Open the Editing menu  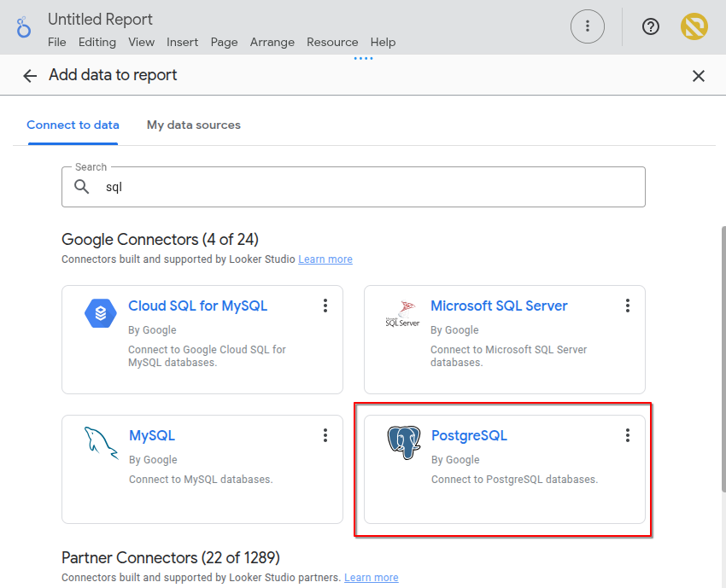(97, 42)
